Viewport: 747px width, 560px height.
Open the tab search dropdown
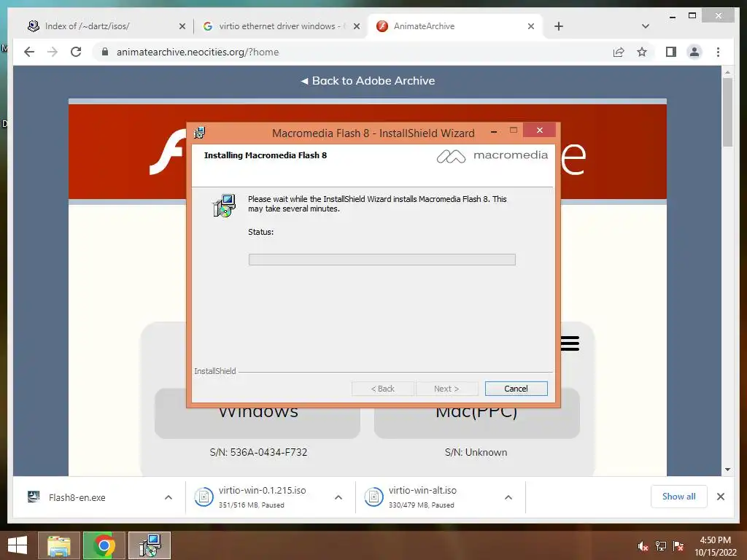tap(646, 26)
